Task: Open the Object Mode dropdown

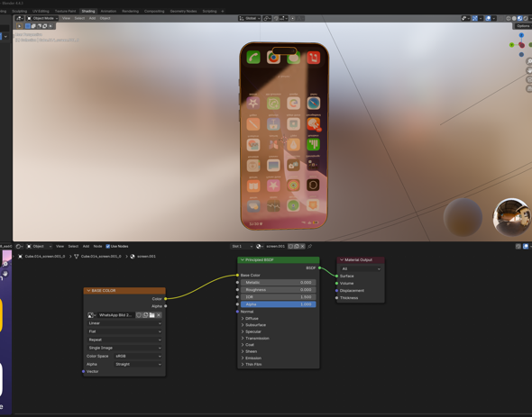Action: pyautogui.click(x=42, y=18)
